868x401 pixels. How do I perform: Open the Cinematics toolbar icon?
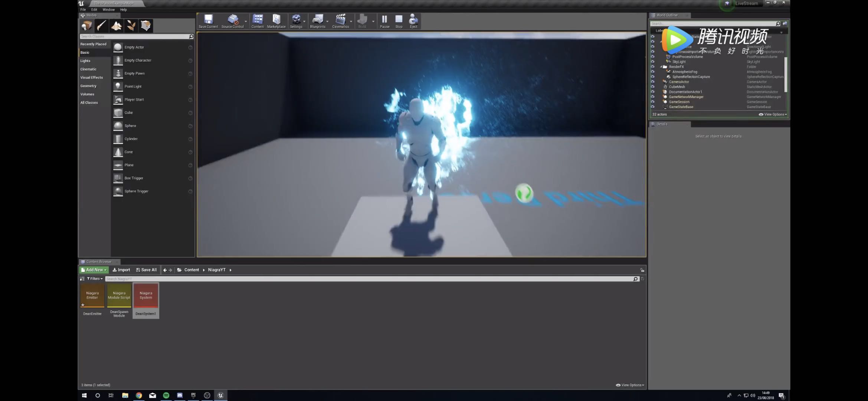(340, 19)
